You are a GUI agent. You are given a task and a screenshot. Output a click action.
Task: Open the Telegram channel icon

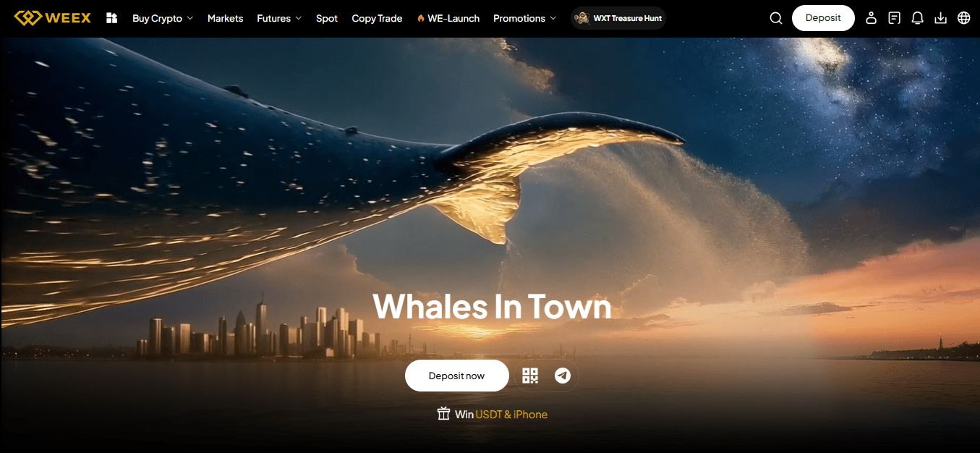(x=563, y=376)
